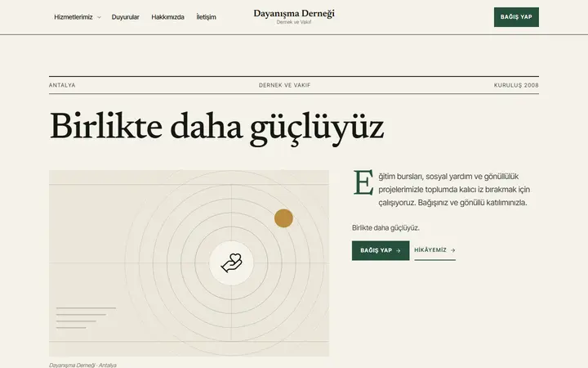Expand the Hizmetlerimiz dropdown chevron
588x368 pixels.
pyautogui.click(x=99, y=17)
